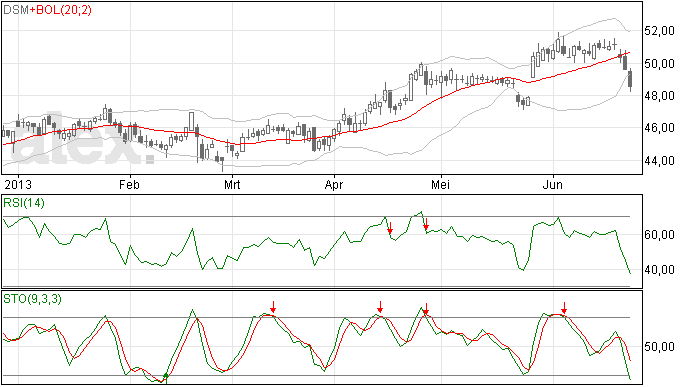The width and height of the screenshot is (690, 387).
Task: Click the Feb date axis label
Action: point(129,184)
